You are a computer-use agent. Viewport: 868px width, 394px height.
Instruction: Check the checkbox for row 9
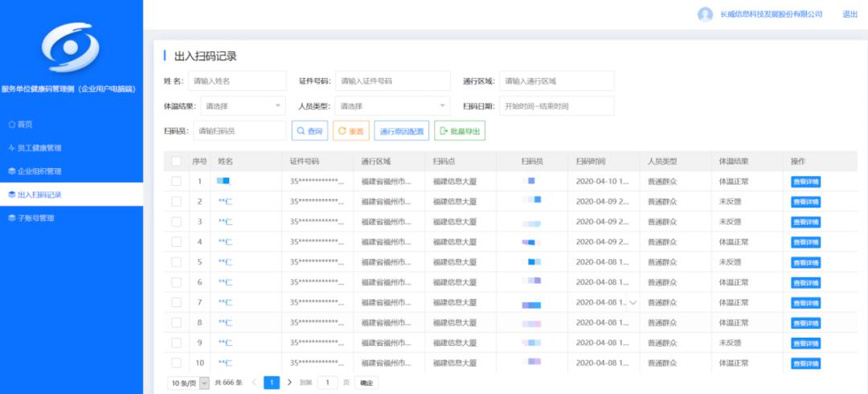[x=176, y=343]
